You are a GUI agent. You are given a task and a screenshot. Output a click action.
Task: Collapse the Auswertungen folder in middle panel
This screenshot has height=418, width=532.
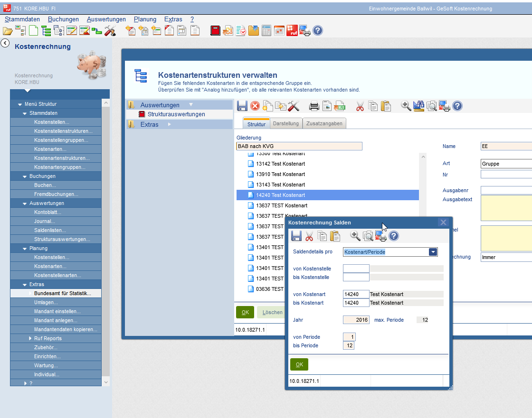pos(191,105)
